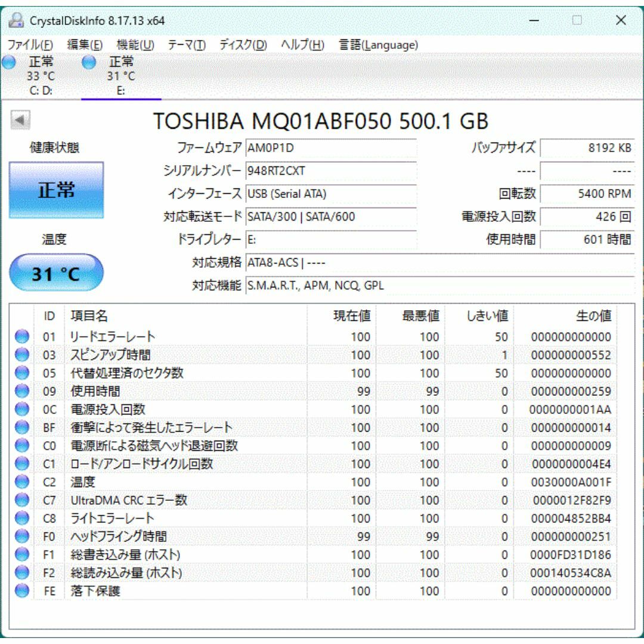Click status orb for BF 衝撃によって発生したエラーレート
This screenshot has height=644, width=644.
(22, 427)
